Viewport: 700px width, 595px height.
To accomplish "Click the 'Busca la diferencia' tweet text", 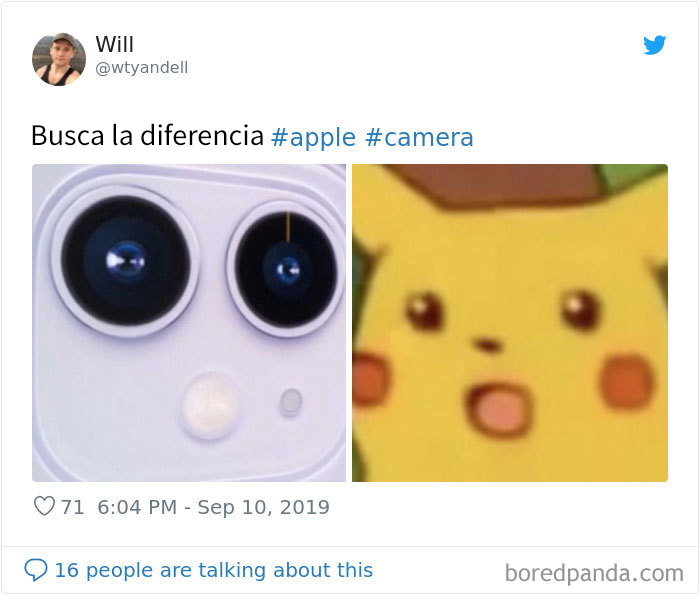I will (x=147, y=135).
